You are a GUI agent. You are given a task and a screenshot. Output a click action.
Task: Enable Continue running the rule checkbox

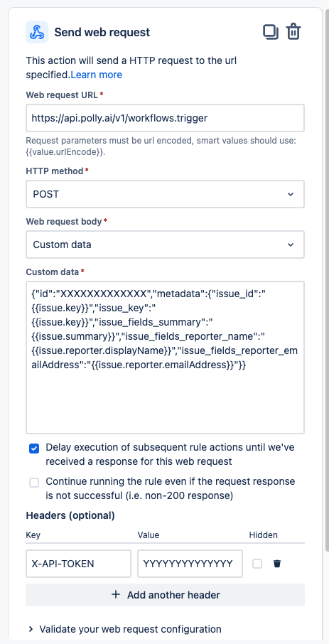(34, 483)
